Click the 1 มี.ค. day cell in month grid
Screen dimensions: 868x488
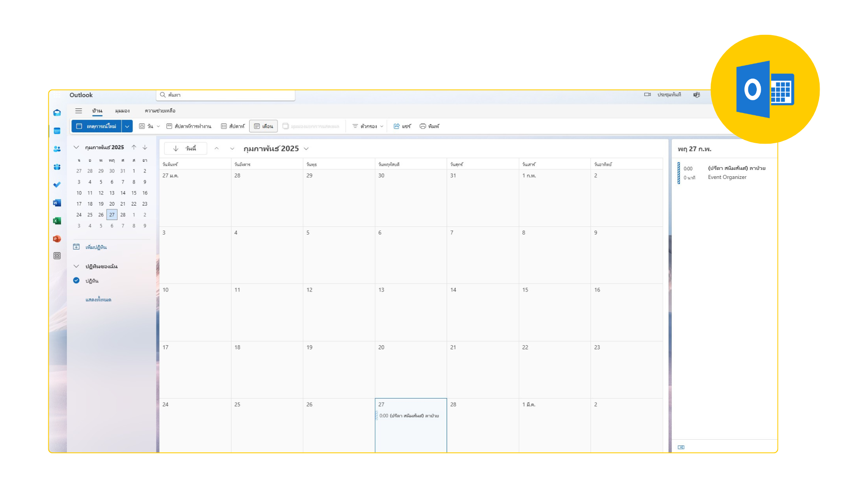pyautogui.click(x=555, y=425)
